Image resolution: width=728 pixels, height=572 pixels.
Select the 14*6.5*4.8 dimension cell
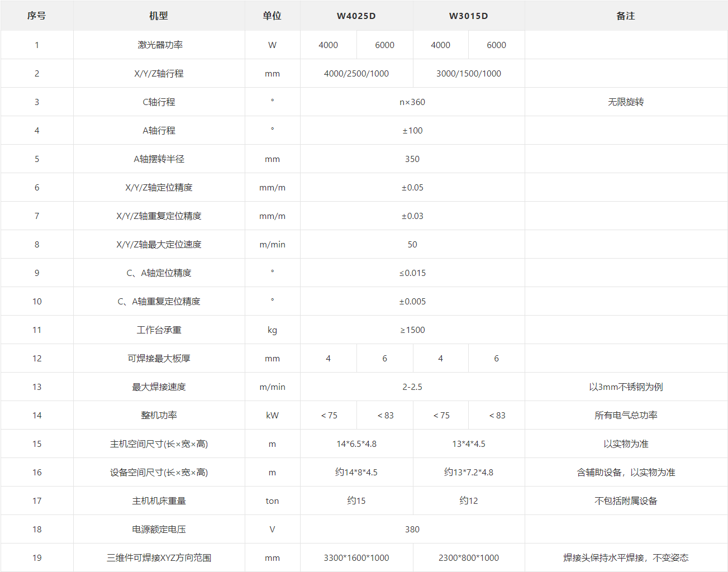point(356,444)
